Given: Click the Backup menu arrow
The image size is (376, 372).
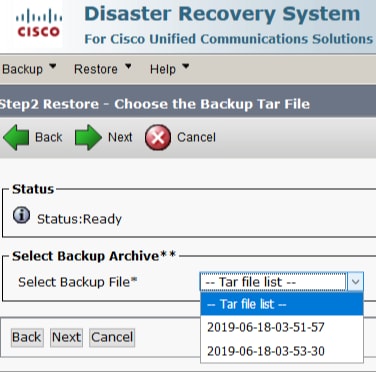Looking at the screenshot, I should (52, 66).
